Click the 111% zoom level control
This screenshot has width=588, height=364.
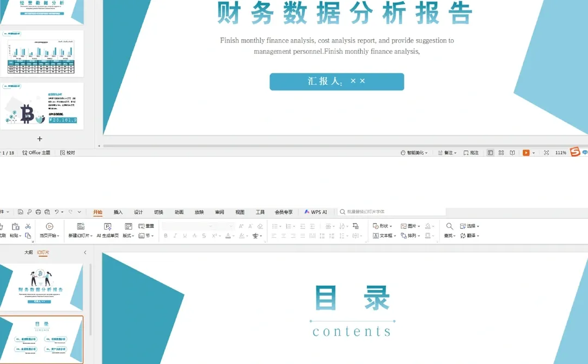click(x=560, y=152)
